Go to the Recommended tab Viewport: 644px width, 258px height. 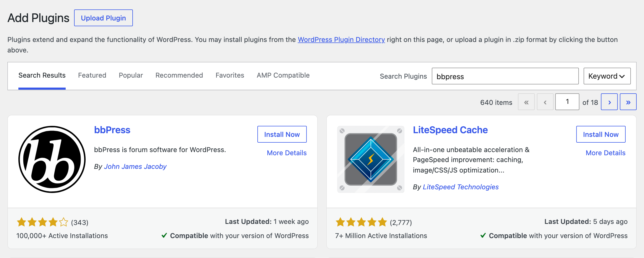click(x=179, y=76)
